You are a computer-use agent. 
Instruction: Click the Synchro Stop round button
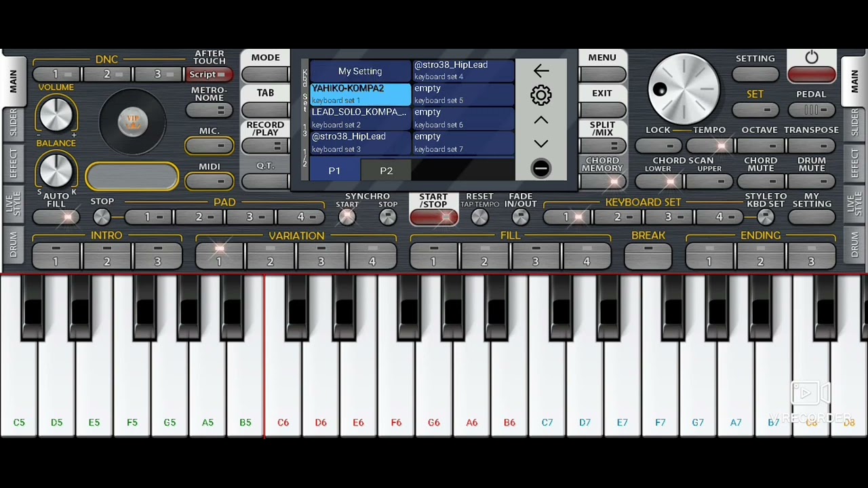[x=387, y=217]
